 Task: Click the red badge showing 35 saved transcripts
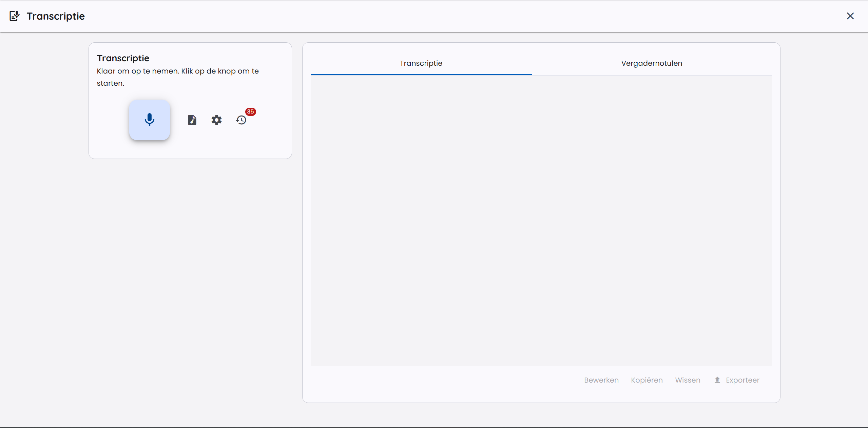250,111
